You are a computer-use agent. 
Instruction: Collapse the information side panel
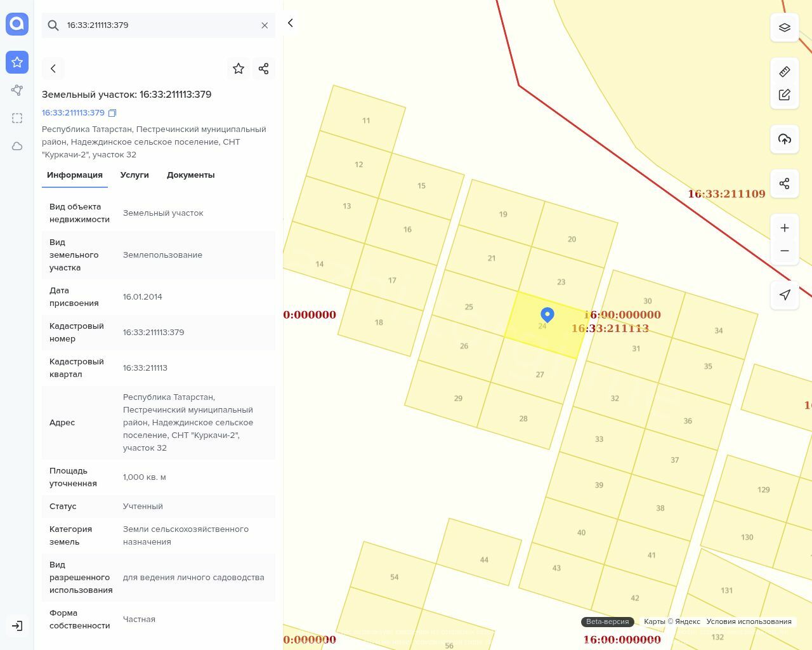tap(291, 23)
